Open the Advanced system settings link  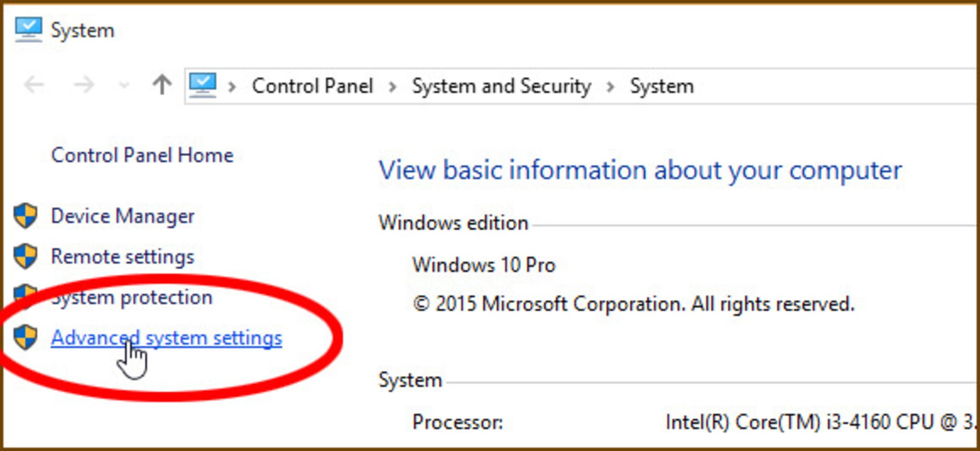[x=166, y=338]
